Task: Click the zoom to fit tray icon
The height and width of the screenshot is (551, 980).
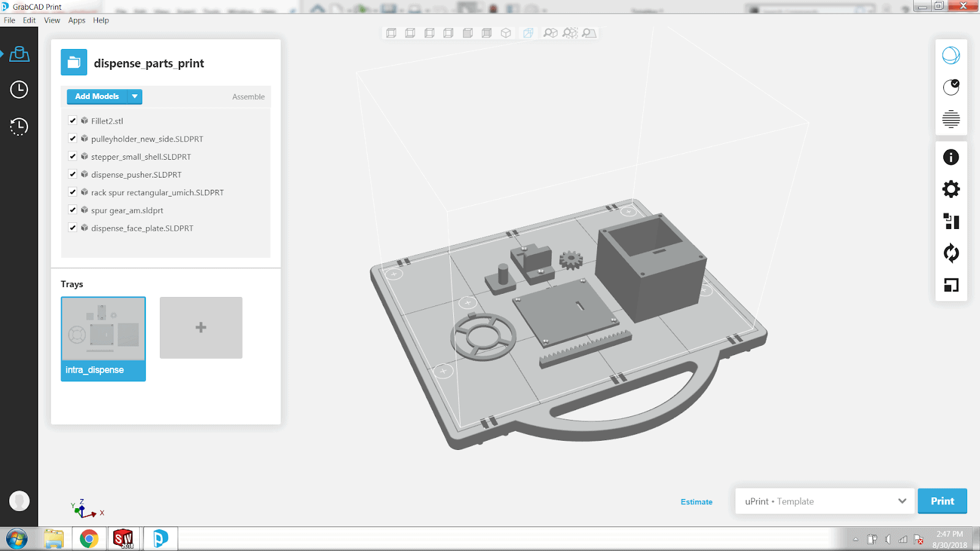Action: pos(589,33)
